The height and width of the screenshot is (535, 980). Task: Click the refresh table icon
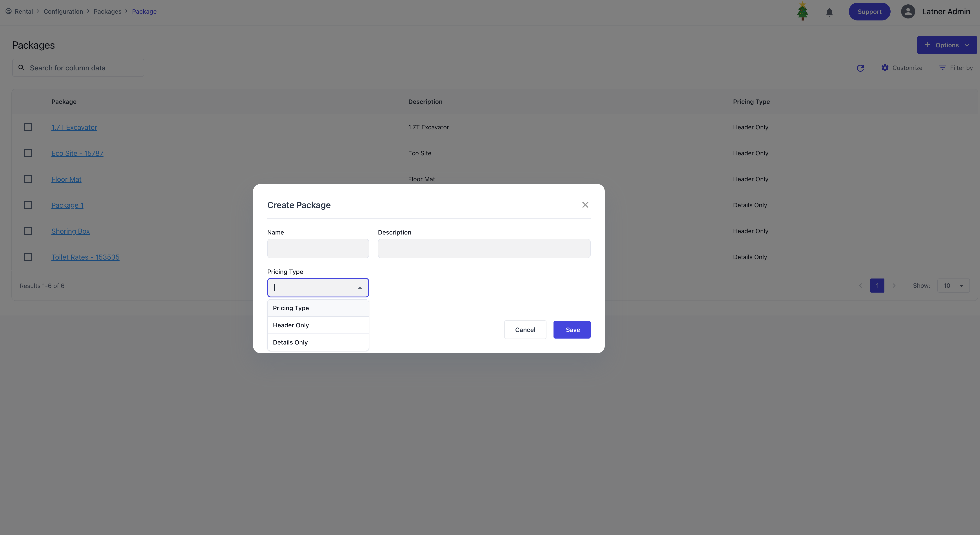pyautogui.click(x=860, y=68)
